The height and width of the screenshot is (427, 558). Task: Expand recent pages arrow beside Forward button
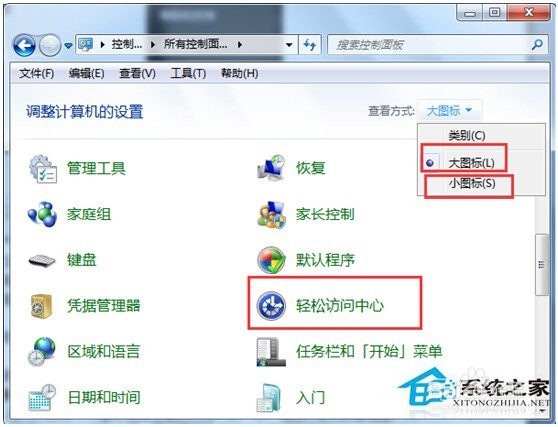[68, 46]
